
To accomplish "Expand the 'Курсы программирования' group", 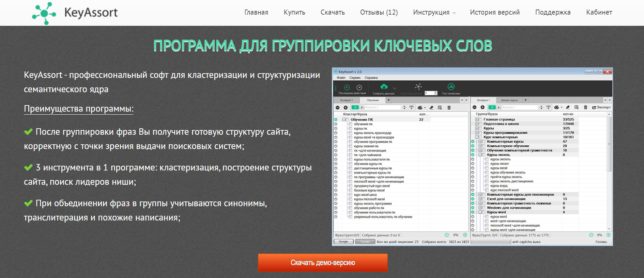I will coord(477,133).
